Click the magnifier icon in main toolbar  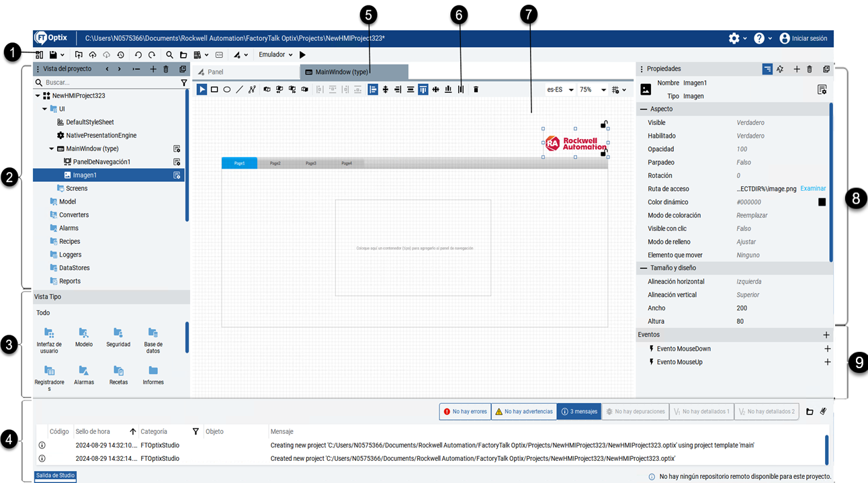[x=170, y=54]
